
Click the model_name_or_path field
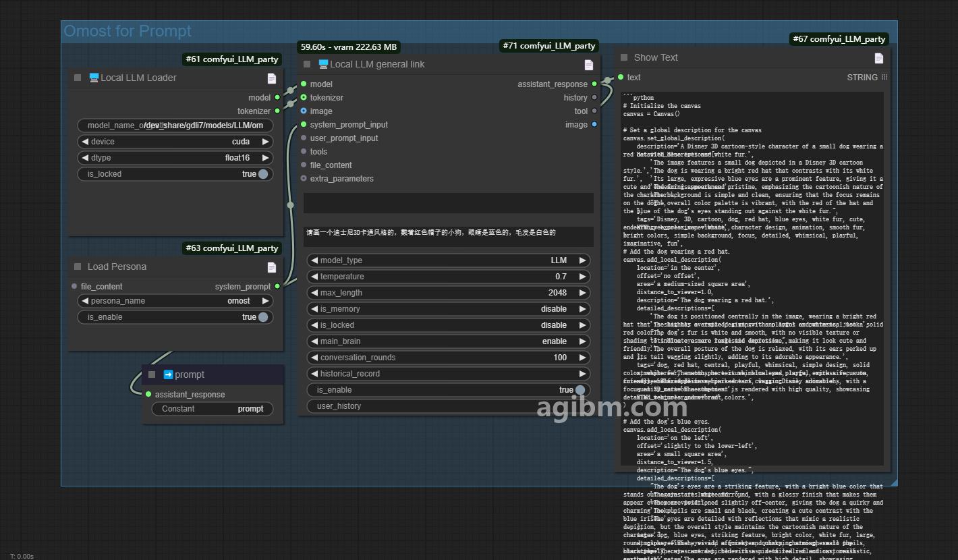(x=175, y=125)
